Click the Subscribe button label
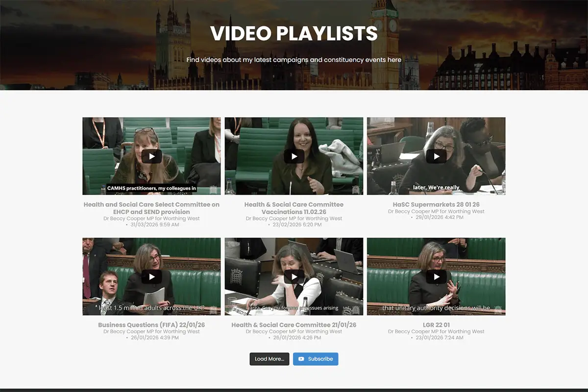This screenshot has width=588, height=392. coord(320,359)
